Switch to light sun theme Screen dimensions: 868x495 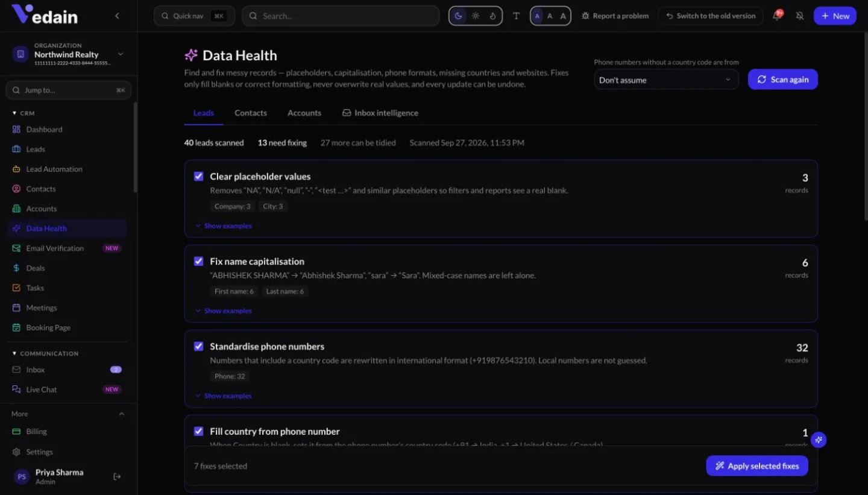[476, 16]
